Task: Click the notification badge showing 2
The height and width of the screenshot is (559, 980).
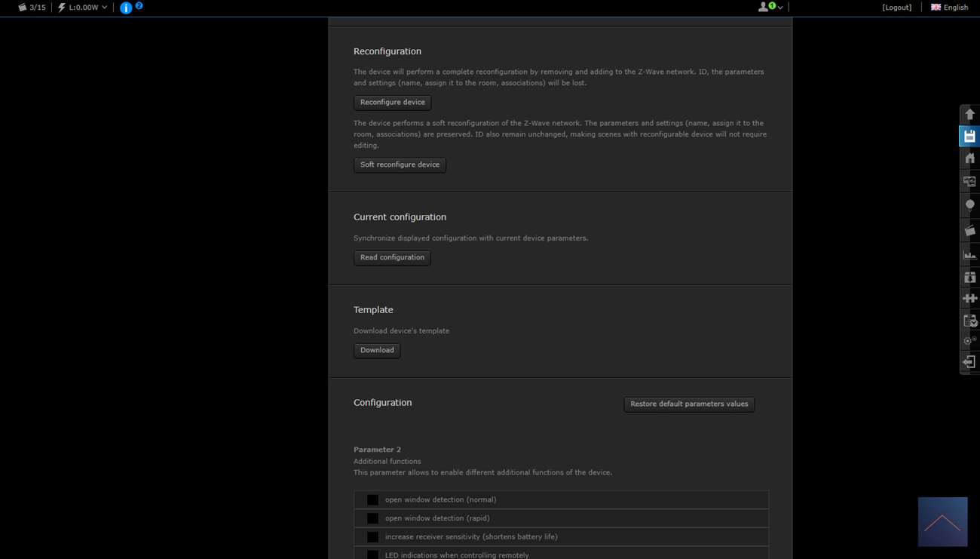Action: 139,5
